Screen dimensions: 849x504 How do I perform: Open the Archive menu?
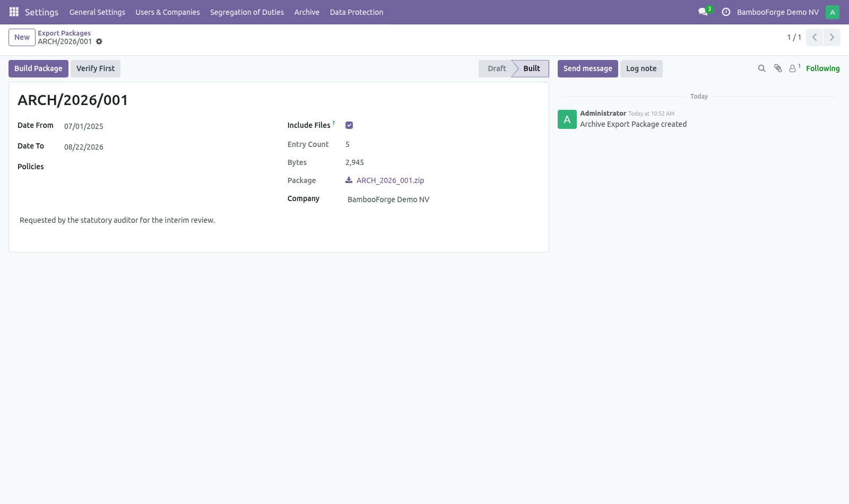tap(307, 12)
